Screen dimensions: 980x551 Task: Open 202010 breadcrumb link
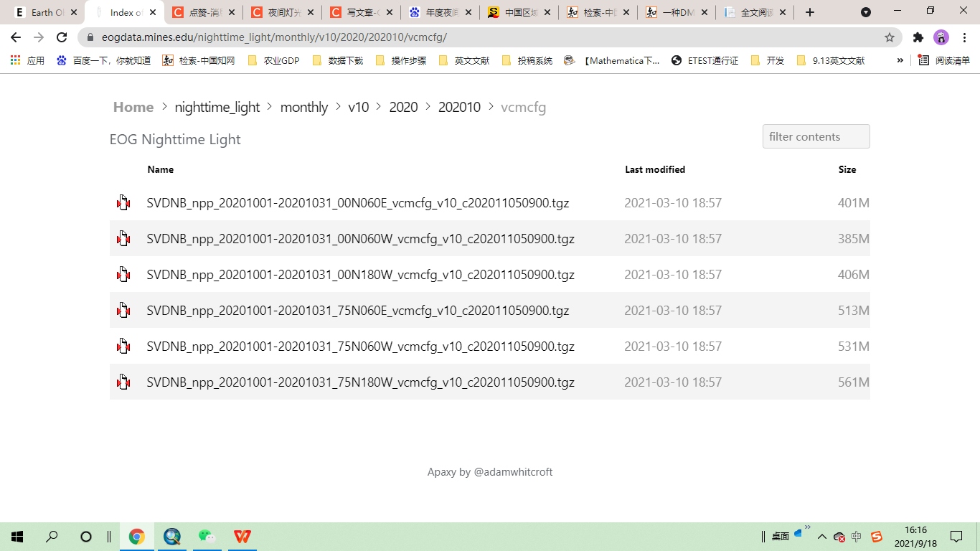(459, 107)
